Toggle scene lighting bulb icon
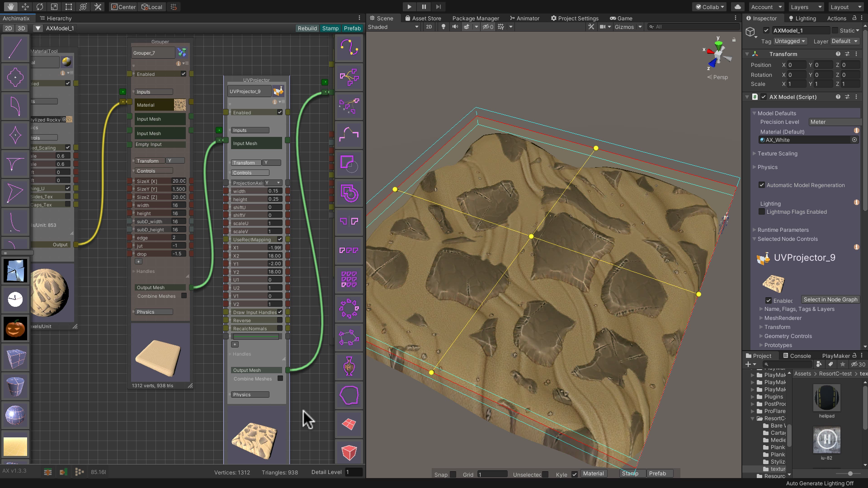The height and width of the screenshot is (488, 868). [443, 27]
